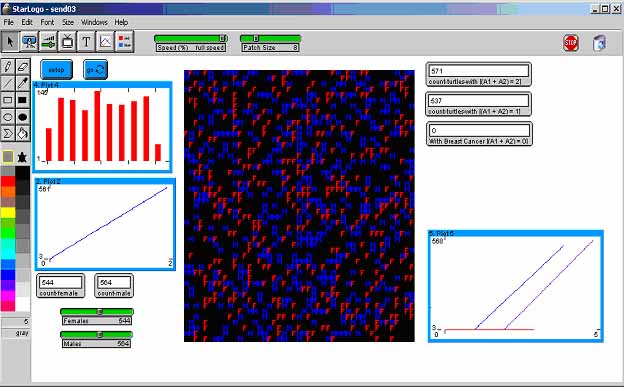The height and width of the screenshot is (387, 624).
Task: Toggle the go forever button
Action: coord(95,70)
